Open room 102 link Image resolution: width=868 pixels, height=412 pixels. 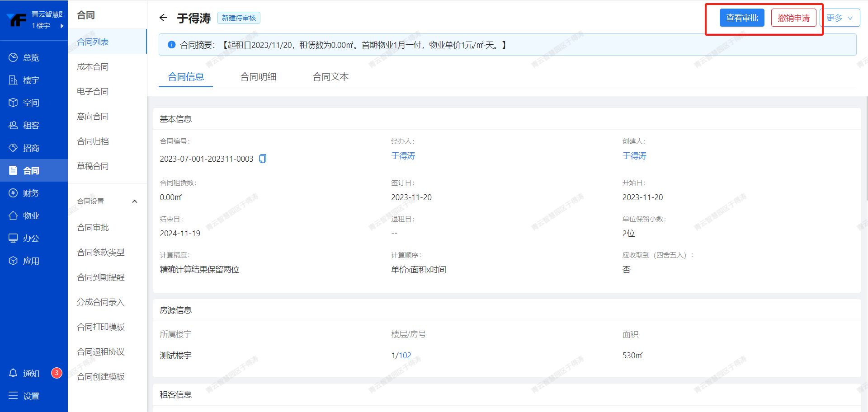point(405,356)
